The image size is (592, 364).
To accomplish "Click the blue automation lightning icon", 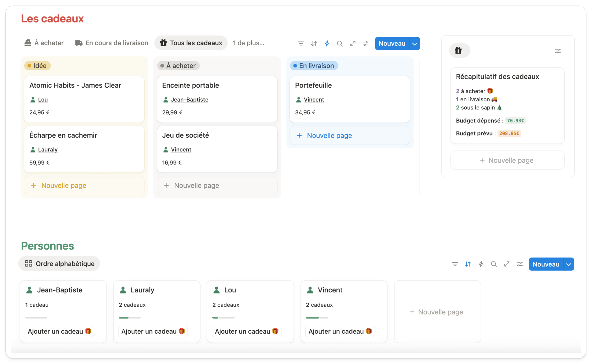I will 327,44.
